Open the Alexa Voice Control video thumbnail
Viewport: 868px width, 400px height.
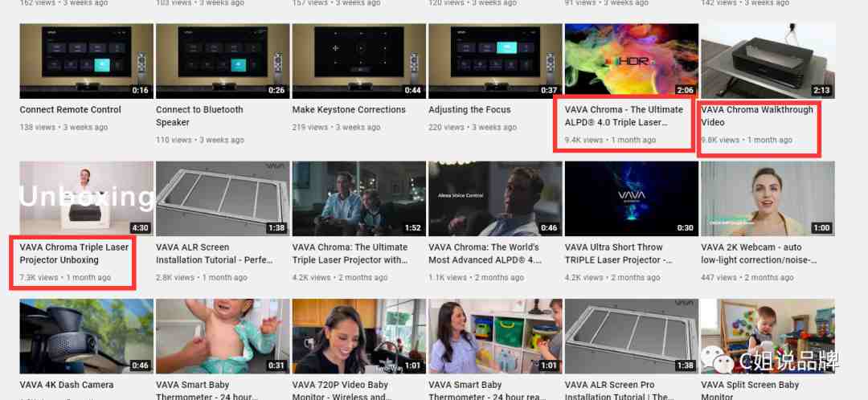[x=495, y=198]
